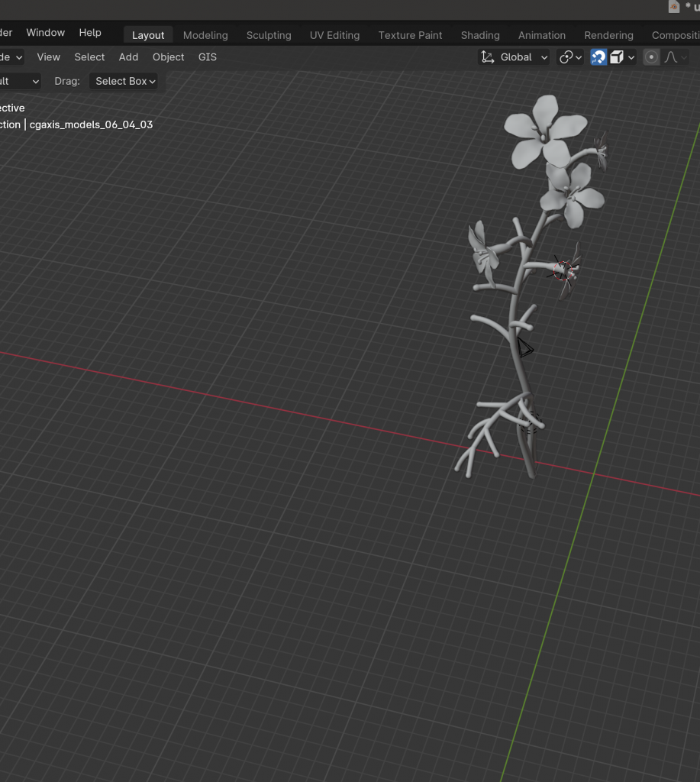Click the Blender file icon in title bar
Image resolution: width=700 pixels, height=782 pixels.
point(674,6)
